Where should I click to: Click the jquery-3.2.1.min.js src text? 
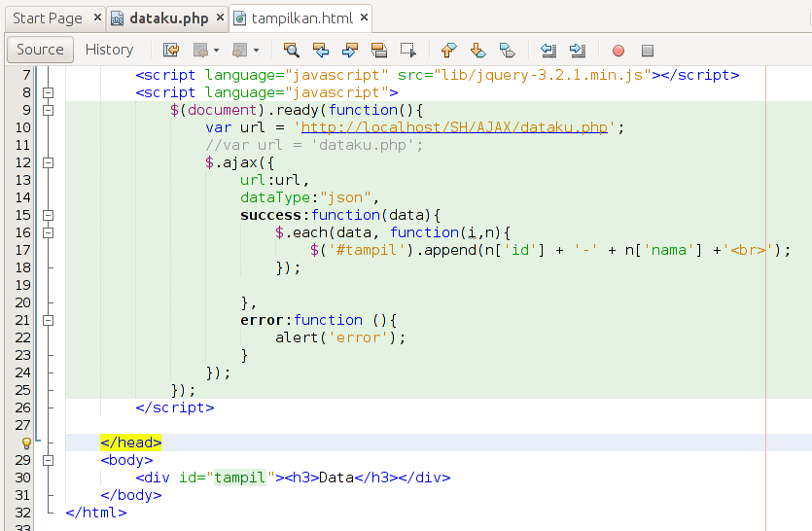coord(543,75)
